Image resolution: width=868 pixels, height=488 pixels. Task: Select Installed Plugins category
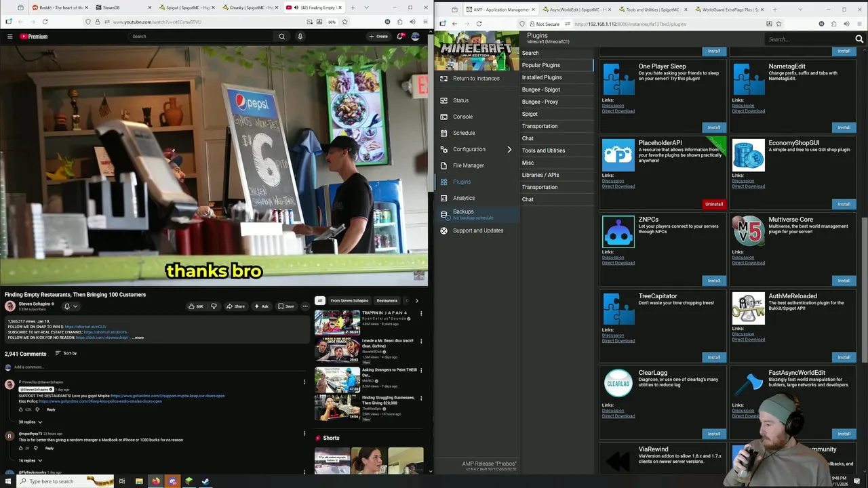556,77
